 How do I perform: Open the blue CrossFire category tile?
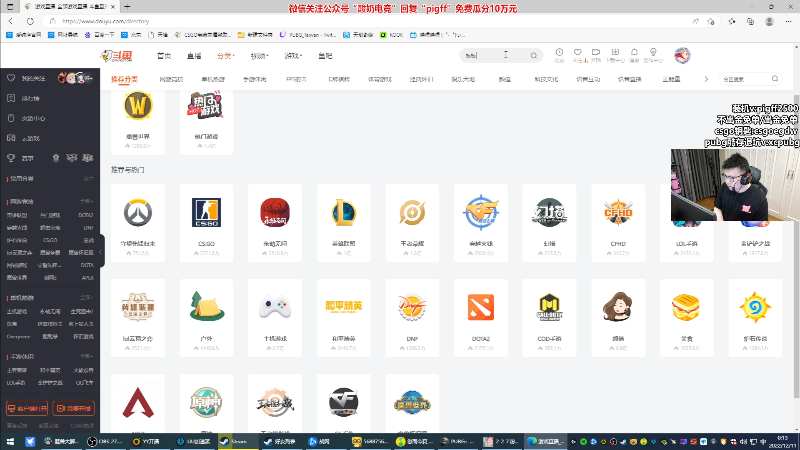481,223
